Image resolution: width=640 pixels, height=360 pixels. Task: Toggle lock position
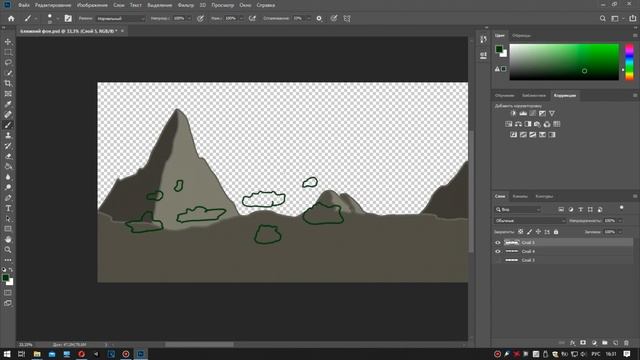538,232
